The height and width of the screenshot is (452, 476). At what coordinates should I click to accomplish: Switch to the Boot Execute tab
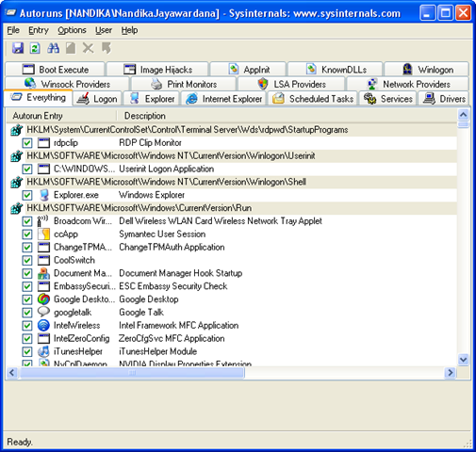click(56, 70)
